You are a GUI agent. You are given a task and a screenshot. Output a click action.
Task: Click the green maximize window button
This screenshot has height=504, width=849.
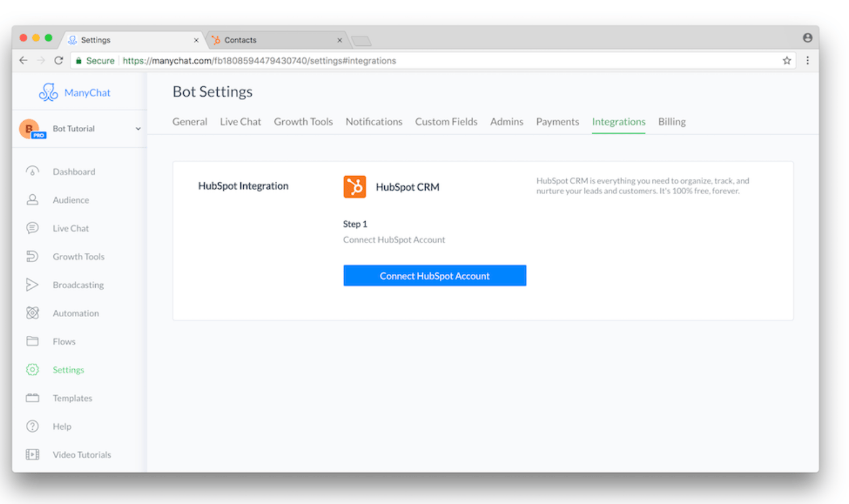coord(48,38)
